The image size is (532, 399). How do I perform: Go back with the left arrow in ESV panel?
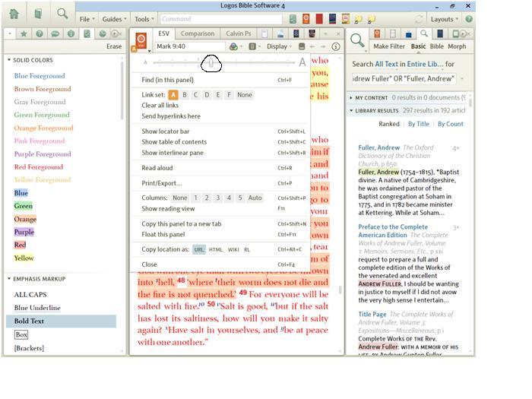[x=312, y=46]
